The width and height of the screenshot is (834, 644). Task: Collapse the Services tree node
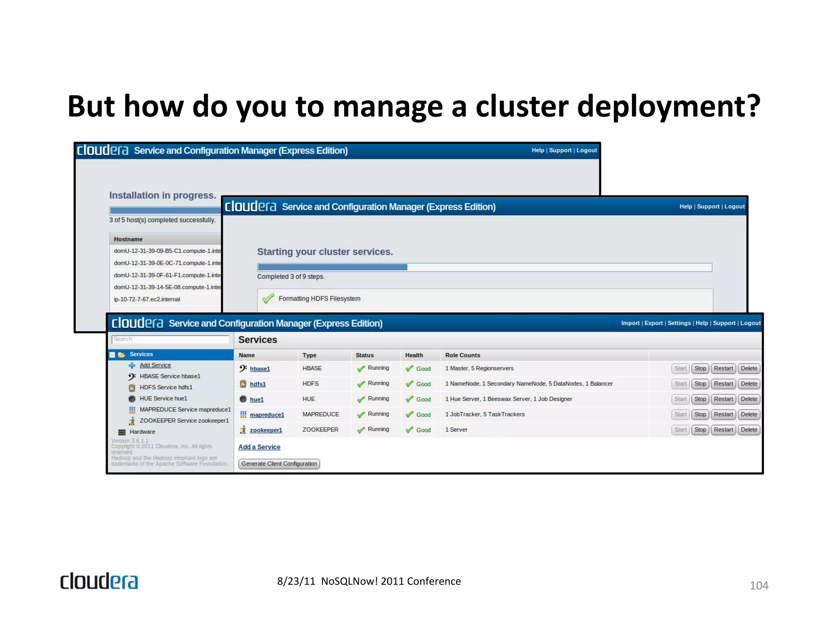(112, 355)
